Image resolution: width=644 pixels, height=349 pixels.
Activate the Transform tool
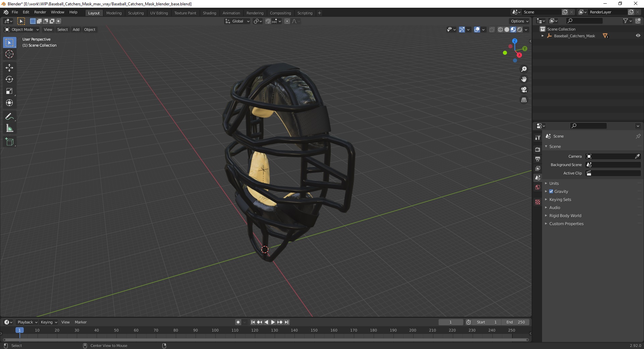pyautogui.click(x=9, y=103)
